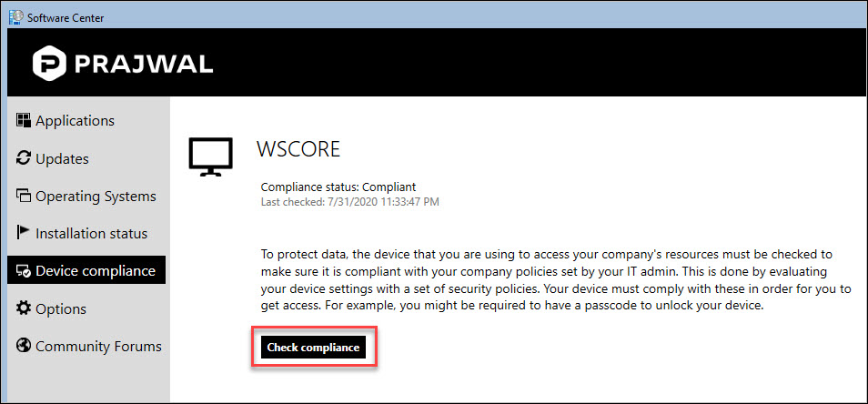Image resolution: width=868 pixels, height=404 pixels.
Task: Go to the Options page label
Action: pos(61,308)
